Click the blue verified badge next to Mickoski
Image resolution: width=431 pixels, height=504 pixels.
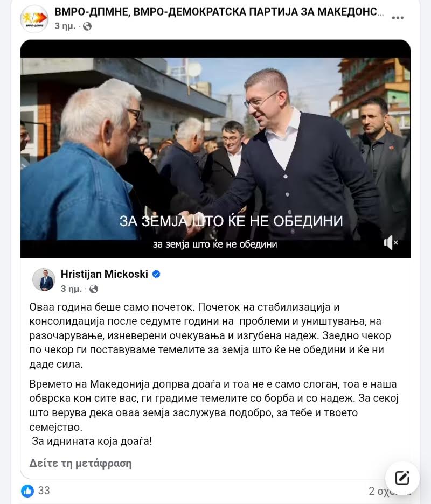[156, 274]
